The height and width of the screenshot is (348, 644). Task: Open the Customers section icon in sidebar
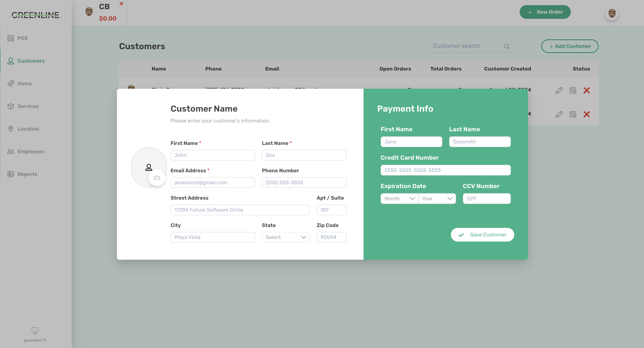pyautogui.click(x=11, y=61)
